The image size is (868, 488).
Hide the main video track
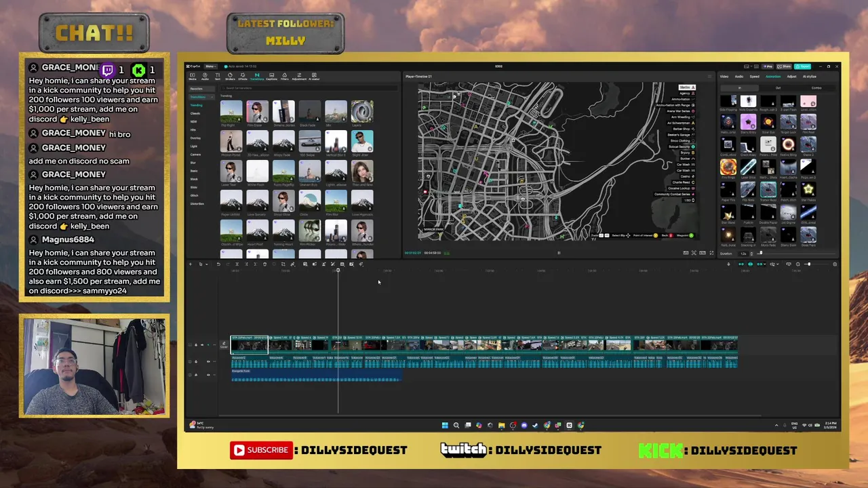pyautogui.click(x=202, y=345)
